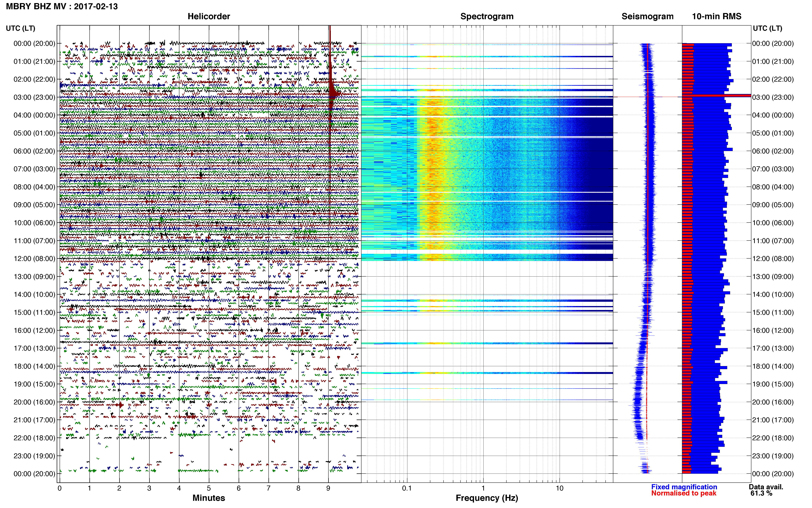The image size is (812, 508).
Task: Click the '9' tick on the Minutes axis
Action: click(328, 488)
